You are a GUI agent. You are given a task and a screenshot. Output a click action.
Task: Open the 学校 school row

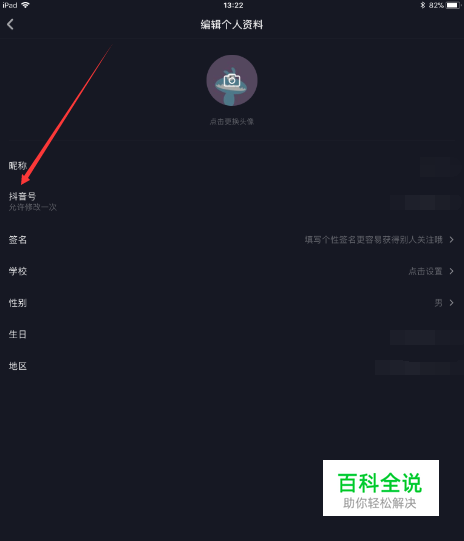point(232,271)
